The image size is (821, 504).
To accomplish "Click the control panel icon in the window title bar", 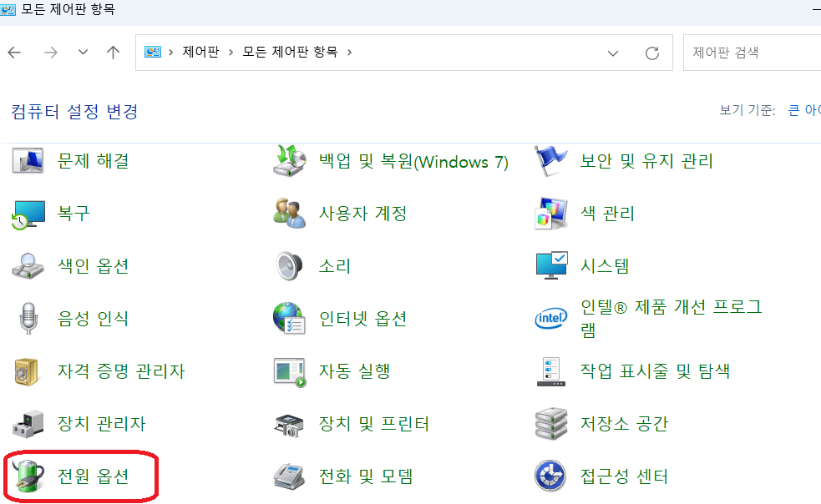I will pos(8,9).
